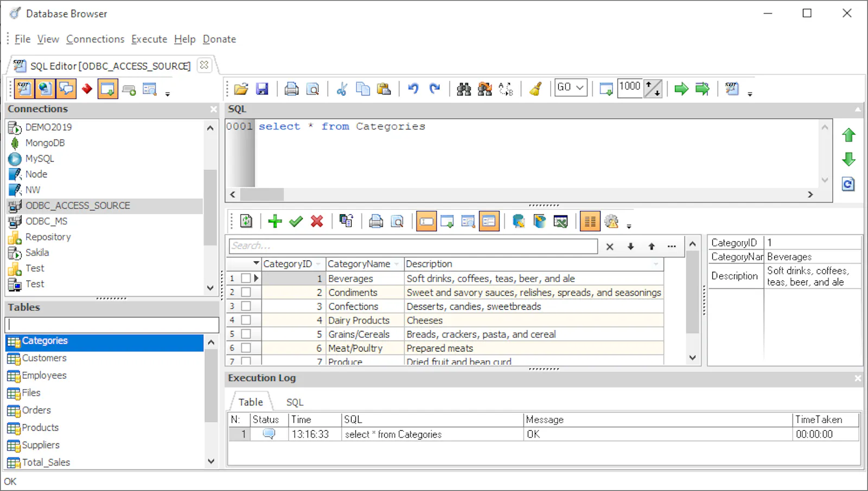
Task: Print the results grid
Action: pyautogui.click(x=376, y=221)
